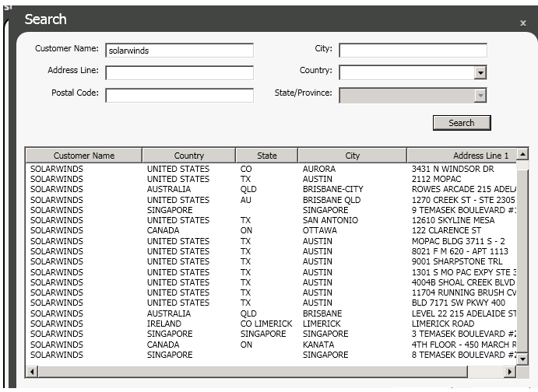The image size is (538, 392).
Task: Click the horizontal scrollbar right arrow
Action: (510, 372)
